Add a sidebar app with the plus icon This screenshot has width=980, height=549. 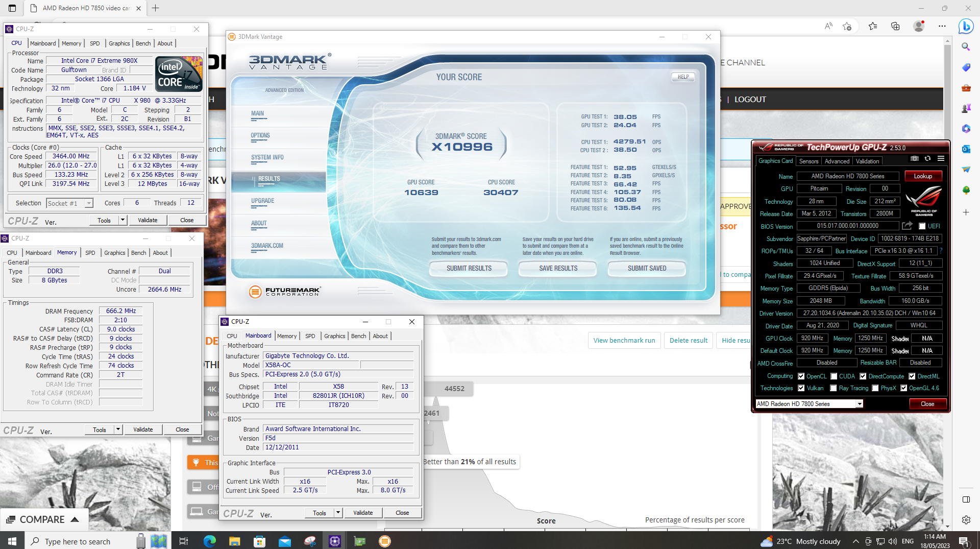click(966, 212)
